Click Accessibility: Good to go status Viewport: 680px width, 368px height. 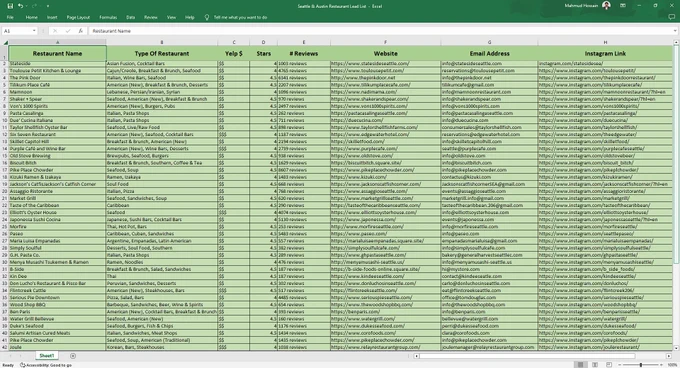click(x=46, y=365)
